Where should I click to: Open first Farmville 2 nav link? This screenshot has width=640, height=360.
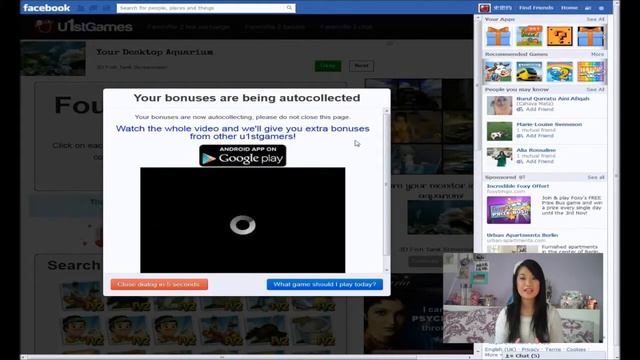pos(189,27)
